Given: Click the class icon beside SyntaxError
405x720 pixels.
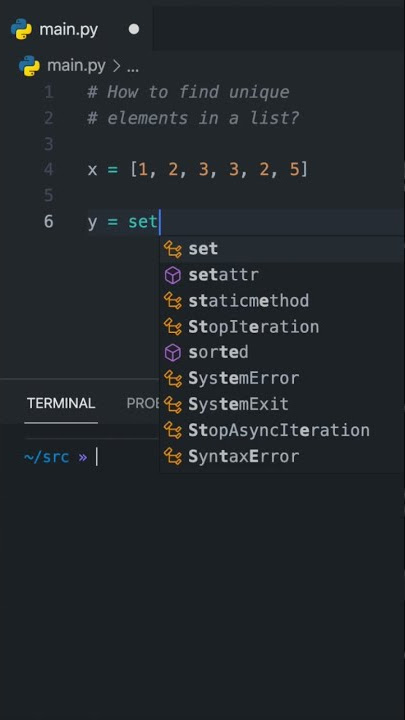Looking at the screenshot, I should [x=173, y=457].
